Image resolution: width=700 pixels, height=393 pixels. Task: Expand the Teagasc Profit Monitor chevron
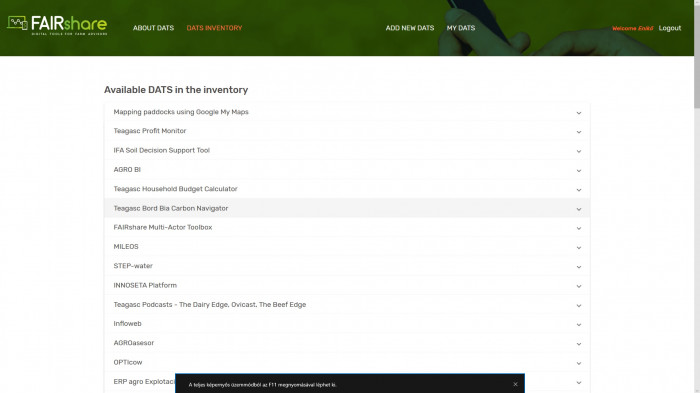579,132
